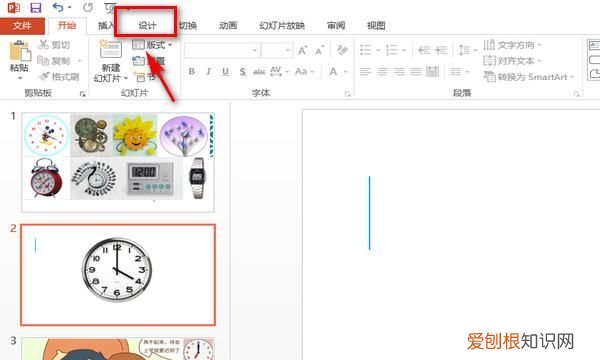Open the Font Color dropdown arrow
Image resolution: width=600 pixels, height=360 pixels.
(x=346, y=72)
